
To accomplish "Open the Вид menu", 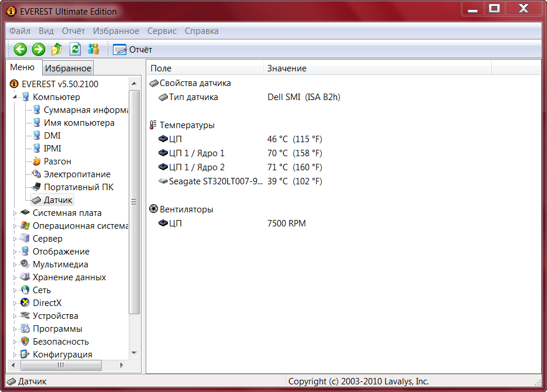I will (x=46, y=31).
